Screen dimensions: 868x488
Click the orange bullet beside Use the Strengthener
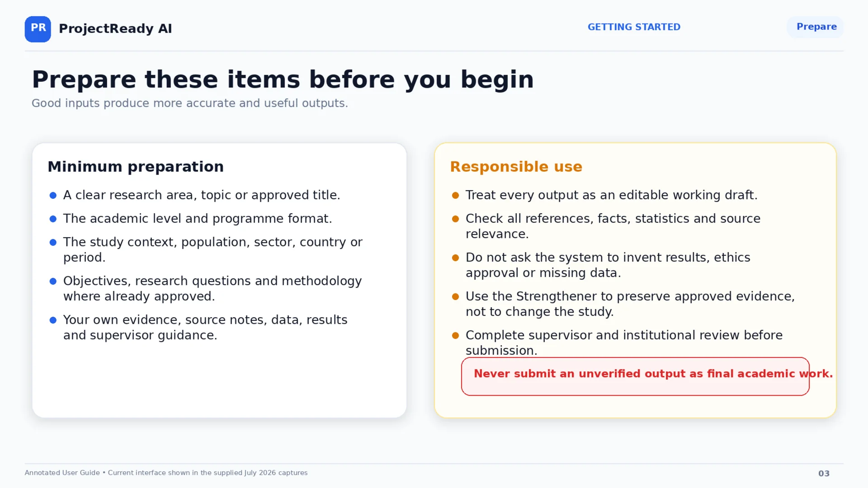(455, 296)
